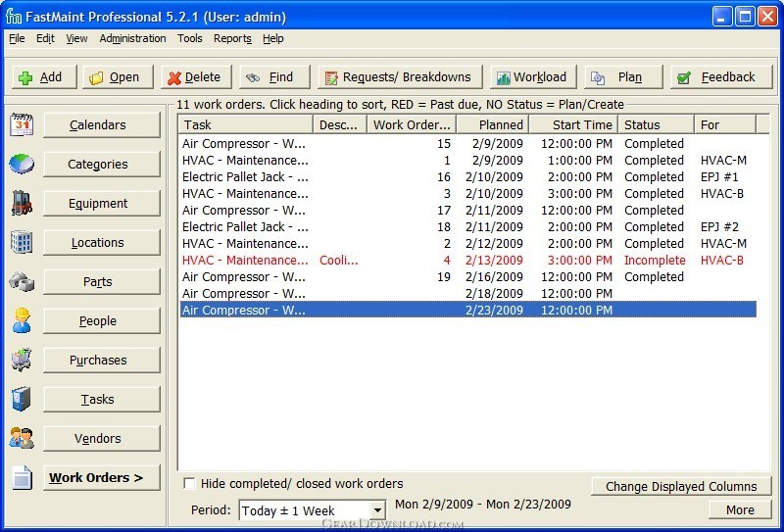Sort by Work Order... column heading
This screenshot has height=532, width=784.
coord(412,124)
